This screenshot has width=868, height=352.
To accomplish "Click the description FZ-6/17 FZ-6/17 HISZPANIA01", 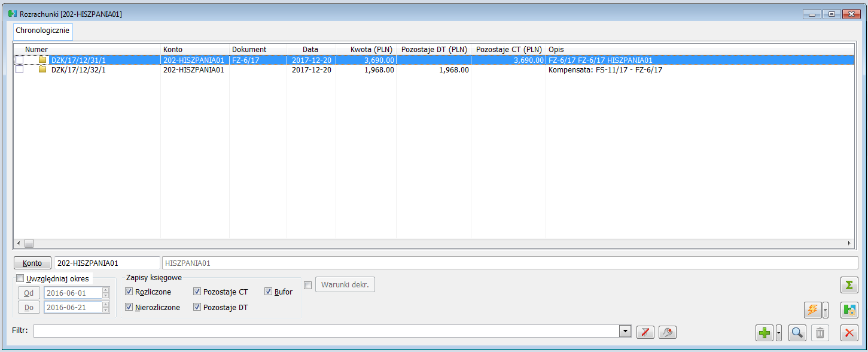I will pos(600,60).
